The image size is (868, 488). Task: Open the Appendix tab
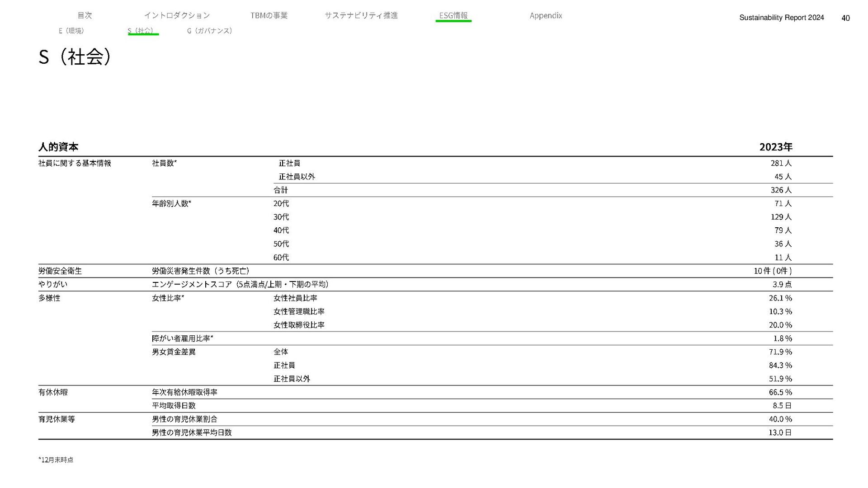[x=546, y=15]
